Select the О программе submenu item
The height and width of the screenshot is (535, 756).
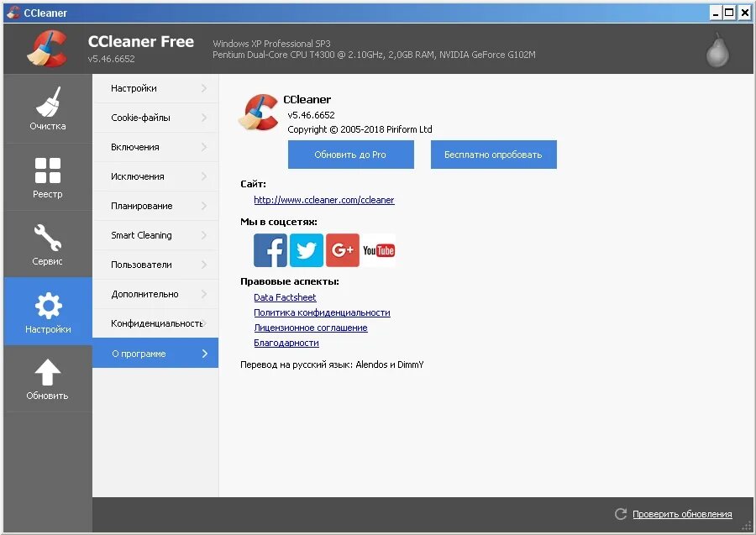tap(155, 354)
